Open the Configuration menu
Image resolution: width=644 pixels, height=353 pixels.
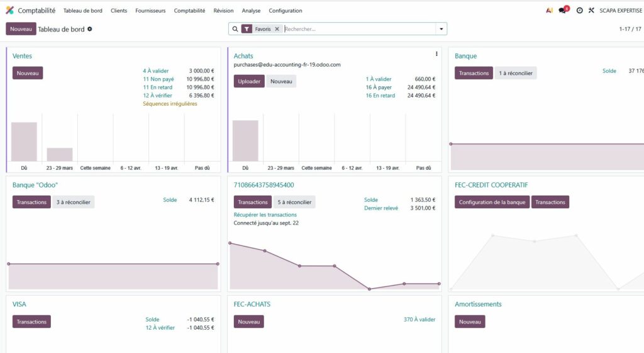click(285, 11)
